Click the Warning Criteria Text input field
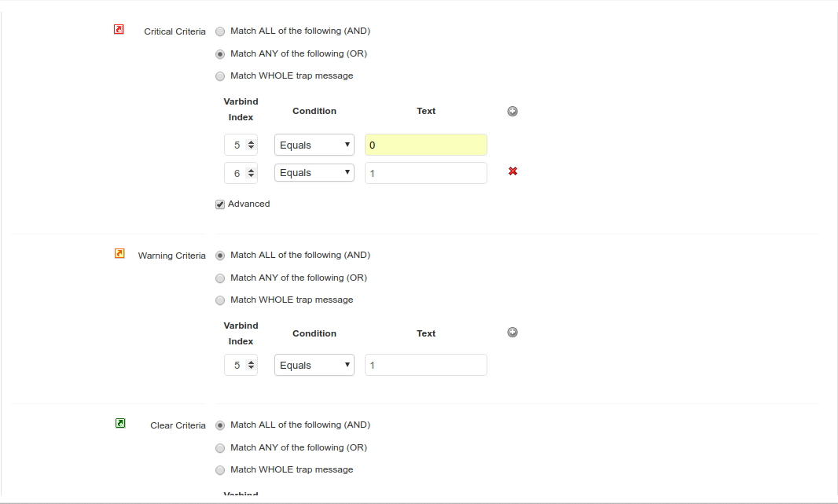The image size is (838, 504). tap(425, 366)
